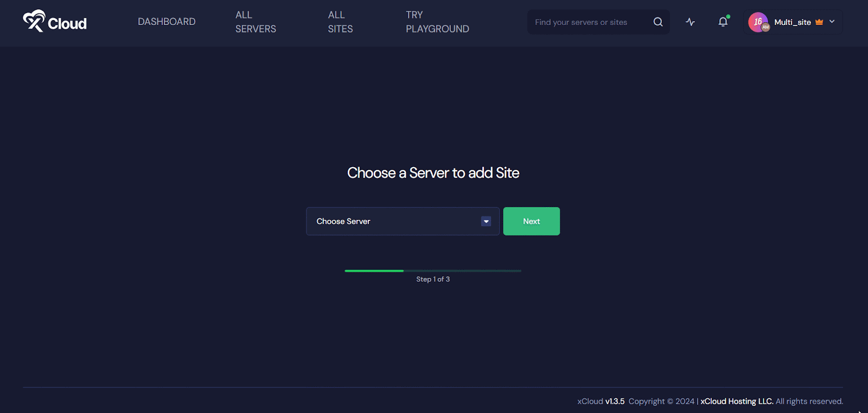Screen dimensions: 868x413
Task: Go to the Dashboard page
Action: 167,22
